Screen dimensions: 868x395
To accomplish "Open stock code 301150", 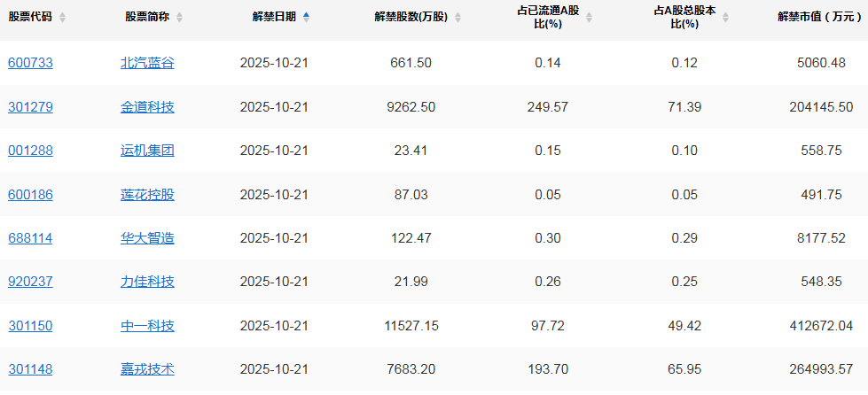I will (x=30, y=326).
